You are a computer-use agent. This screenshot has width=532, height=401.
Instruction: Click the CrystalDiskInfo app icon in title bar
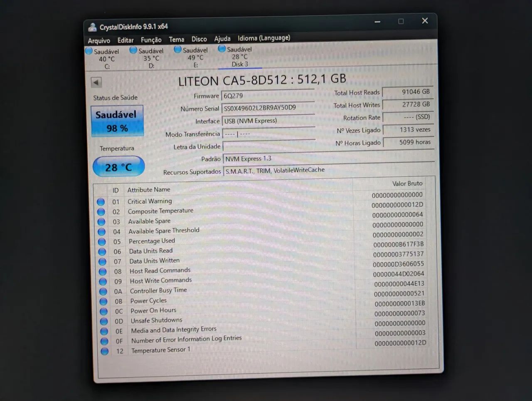92,27
